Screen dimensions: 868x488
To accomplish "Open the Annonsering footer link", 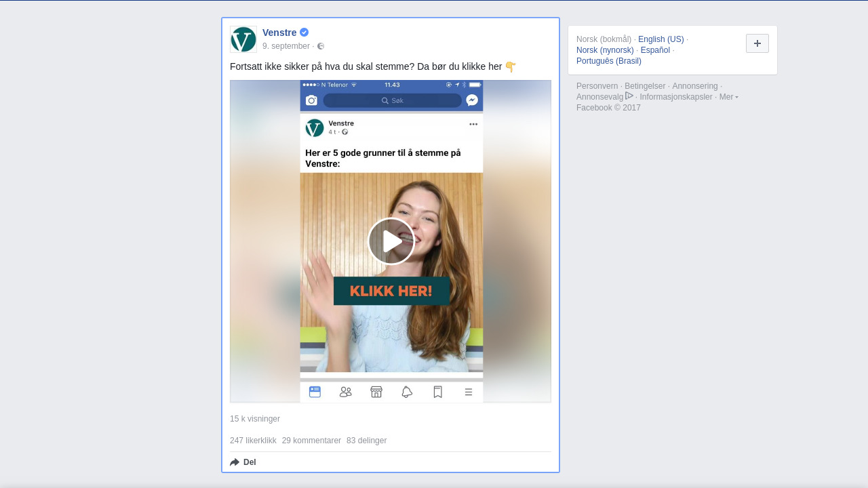I will click(x=694, y=86).
